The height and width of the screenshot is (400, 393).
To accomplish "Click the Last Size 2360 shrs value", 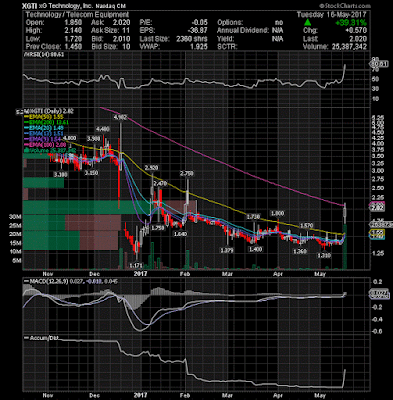I will pos(192,39).
